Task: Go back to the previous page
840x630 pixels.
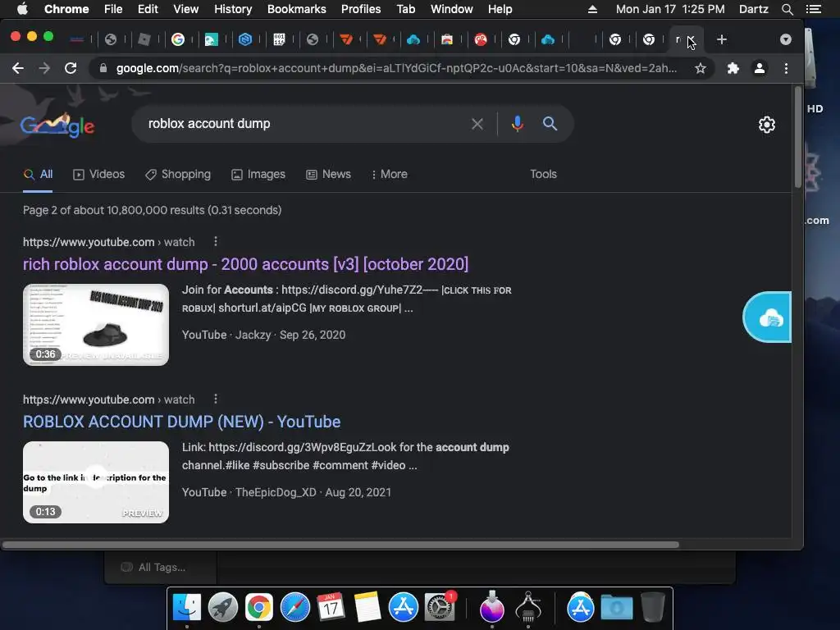Action: (18, 68)
